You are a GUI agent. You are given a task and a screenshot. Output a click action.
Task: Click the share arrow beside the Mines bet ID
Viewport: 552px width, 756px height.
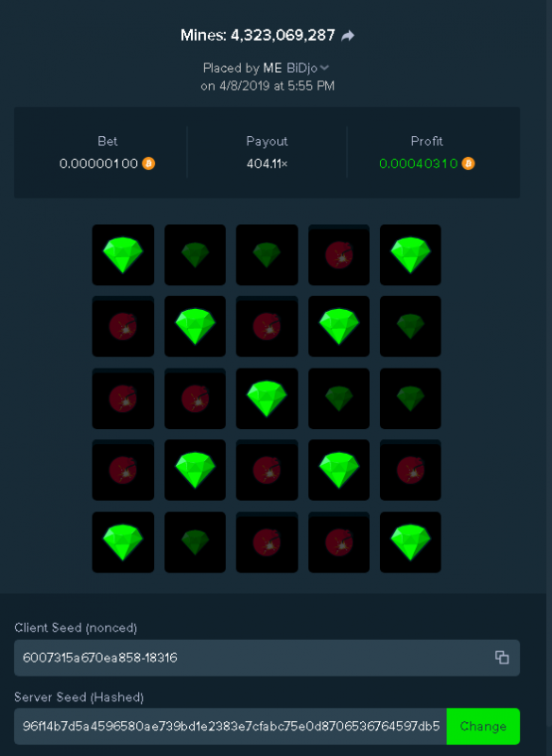[348, 36]
